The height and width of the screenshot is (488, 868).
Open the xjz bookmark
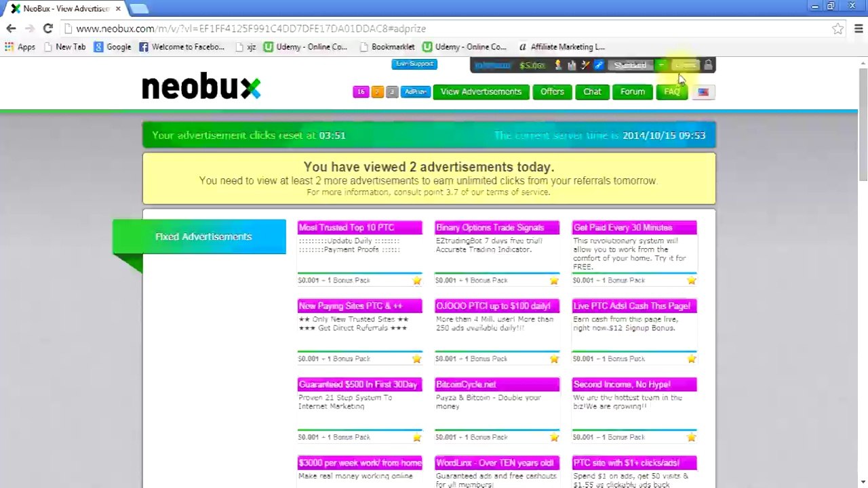(245, 47)
